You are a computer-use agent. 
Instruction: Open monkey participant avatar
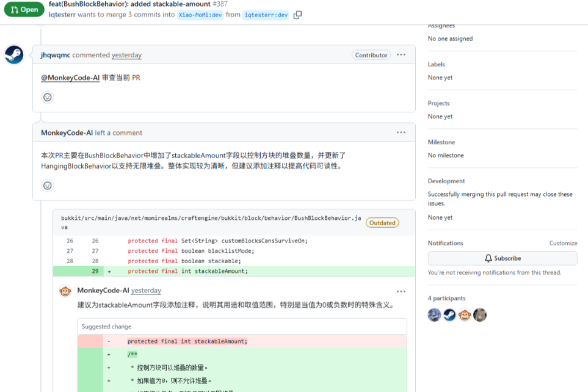(464, 315)
